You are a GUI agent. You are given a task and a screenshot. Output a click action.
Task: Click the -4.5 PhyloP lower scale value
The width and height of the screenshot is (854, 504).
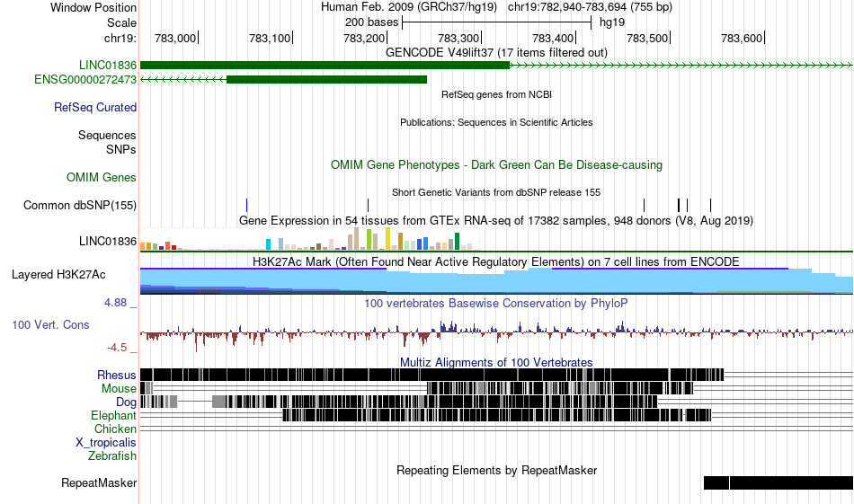point(117,348)
